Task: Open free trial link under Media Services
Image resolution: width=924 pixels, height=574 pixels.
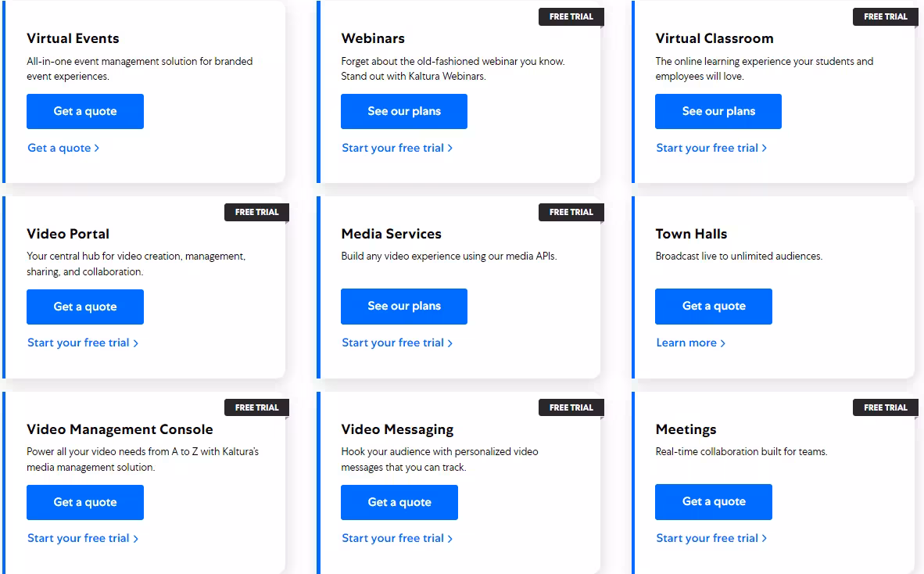Action: (x=397, y=343)
